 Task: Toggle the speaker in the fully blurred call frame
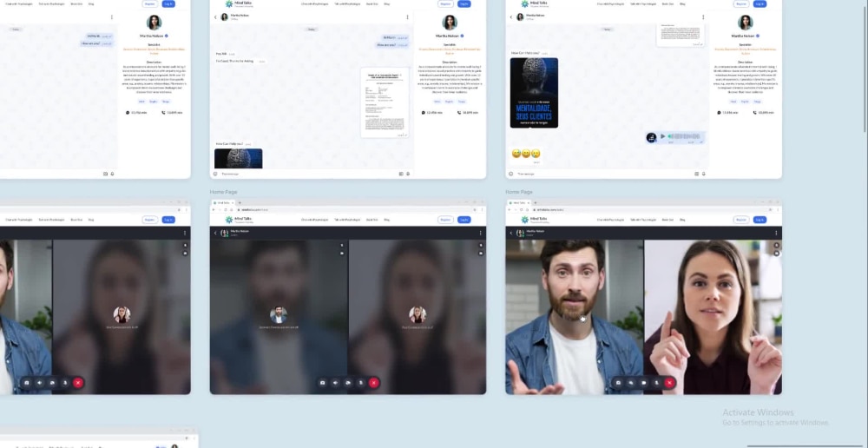click(x=335, y=383)
